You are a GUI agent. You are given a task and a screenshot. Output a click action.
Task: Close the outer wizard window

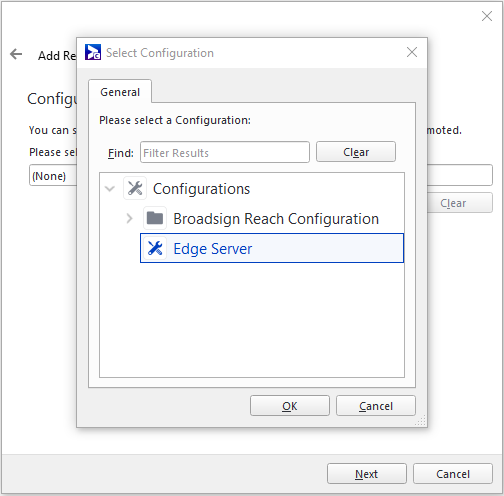[x=487, y=16]
